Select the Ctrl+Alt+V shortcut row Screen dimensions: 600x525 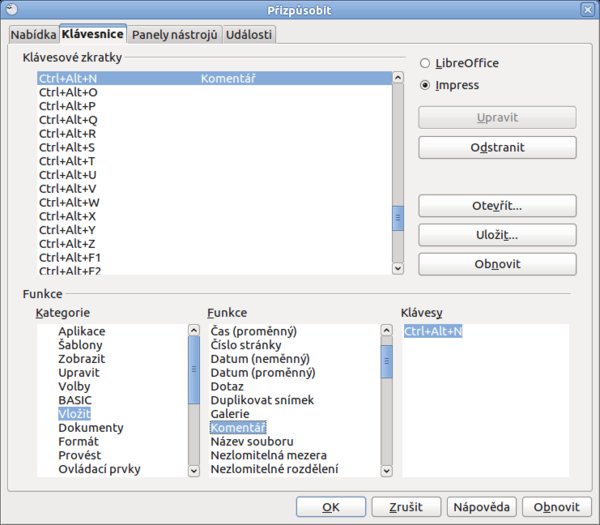coord(214,189)
